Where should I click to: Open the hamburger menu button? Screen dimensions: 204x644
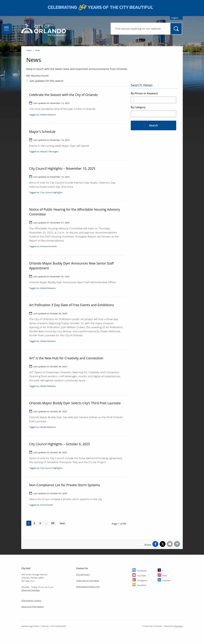click(x=7, y=28)
